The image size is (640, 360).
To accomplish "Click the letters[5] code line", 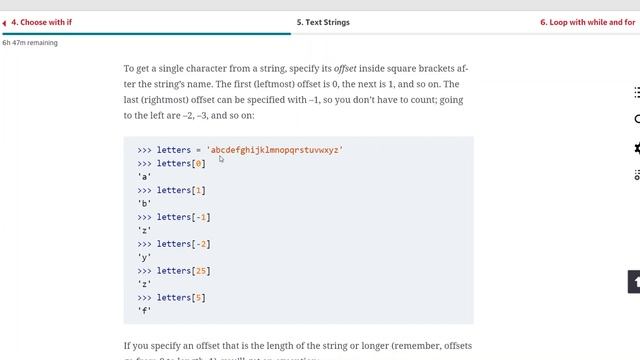I will (x=171, y=298).
